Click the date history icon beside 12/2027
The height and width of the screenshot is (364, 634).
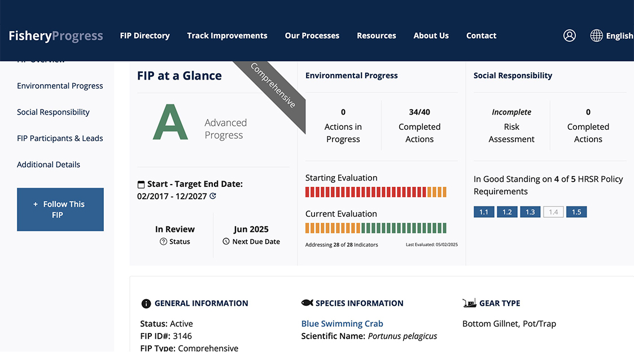pos(213,196)
